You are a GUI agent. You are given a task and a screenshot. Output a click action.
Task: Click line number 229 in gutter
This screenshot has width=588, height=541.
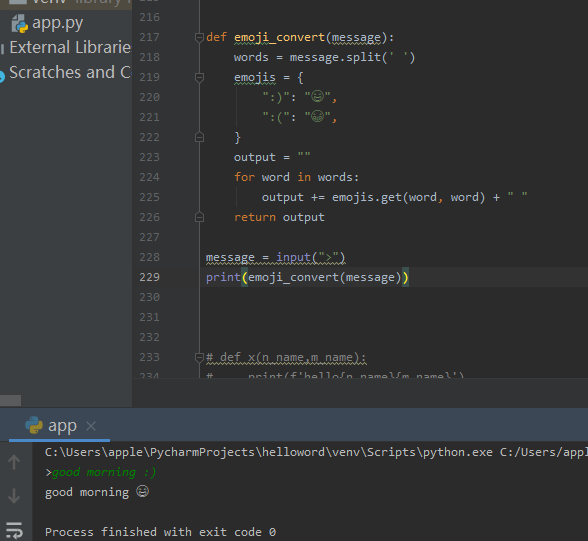[149, 277]
